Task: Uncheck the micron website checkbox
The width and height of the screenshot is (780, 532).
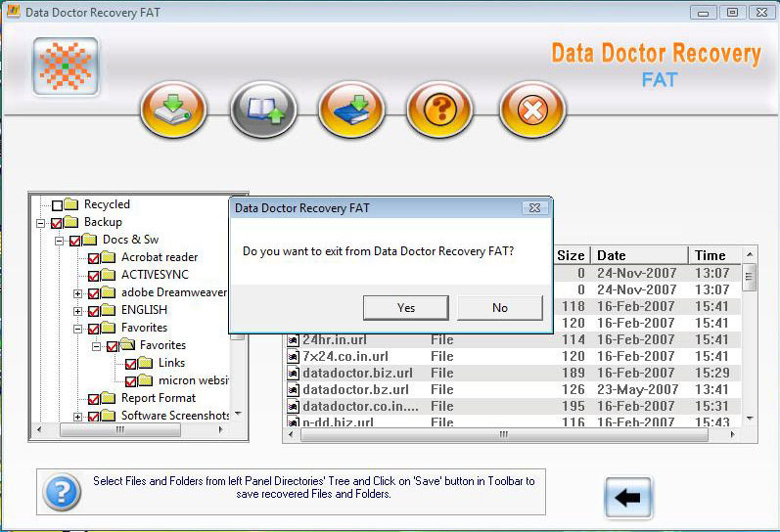Action: pyautogui.click(x=131, y=381)
